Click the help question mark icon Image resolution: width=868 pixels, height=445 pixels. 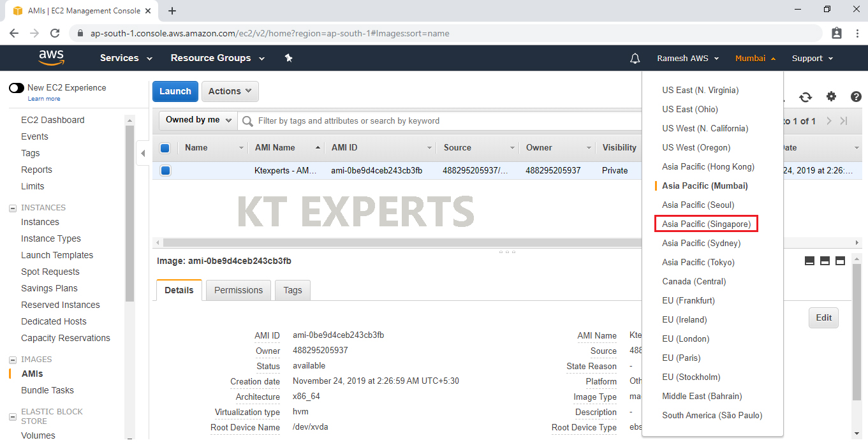click(x=857, y=96)
